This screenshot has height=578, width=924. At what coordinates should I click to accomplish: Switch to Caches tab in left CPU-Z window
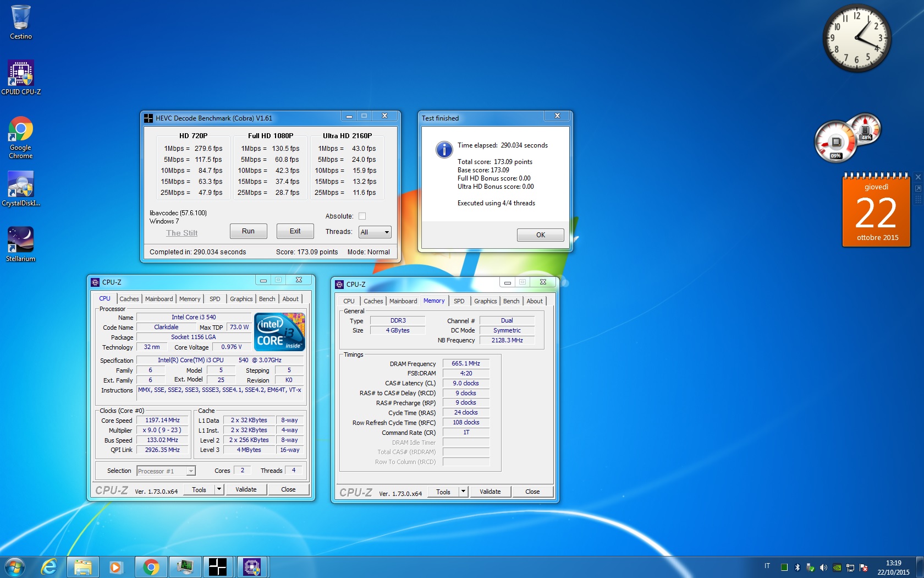point(129,299)
